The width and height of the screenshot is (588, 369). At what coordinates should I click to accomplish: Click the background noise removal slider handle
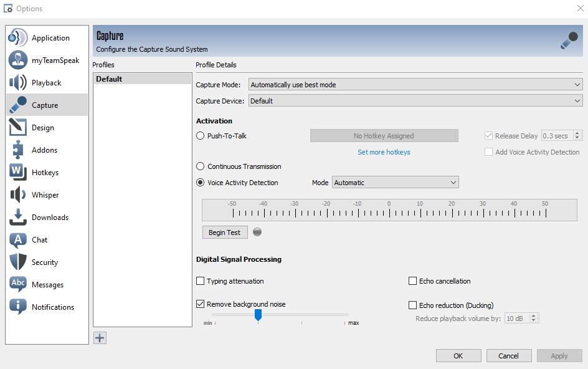(x=258, y=315)
